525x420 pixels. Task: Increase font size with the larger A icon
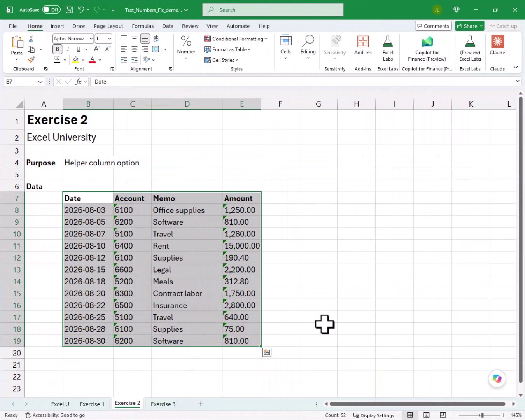coord(97,49)
